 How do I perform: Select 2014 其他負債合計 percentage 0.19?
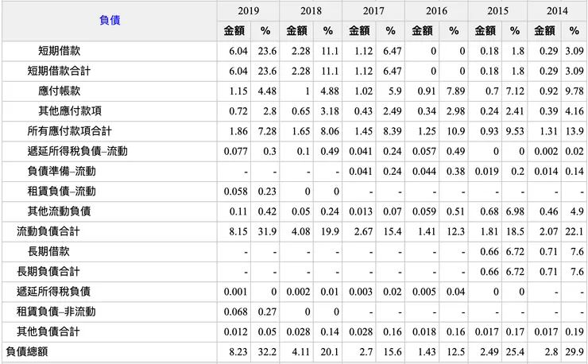coord(574,331)
